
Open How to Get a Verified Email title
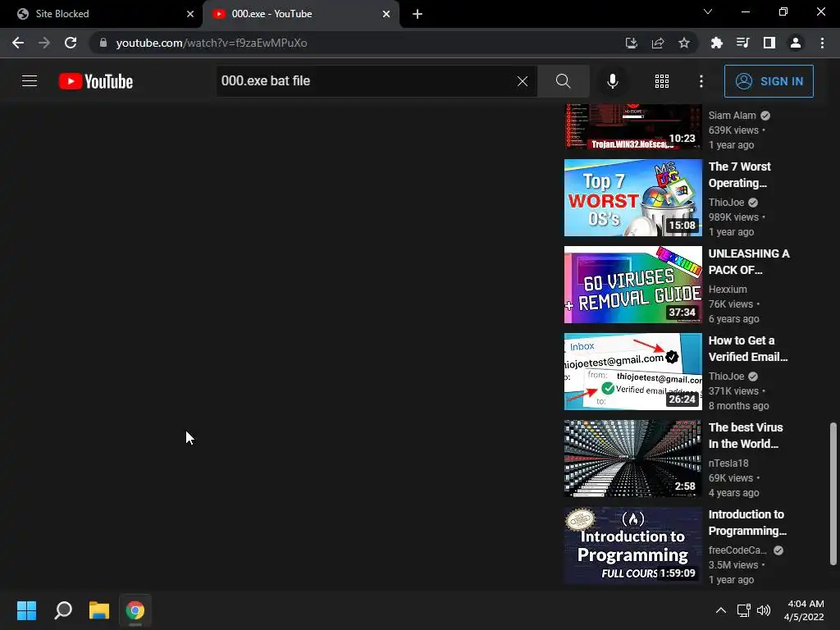pos(748,348)
